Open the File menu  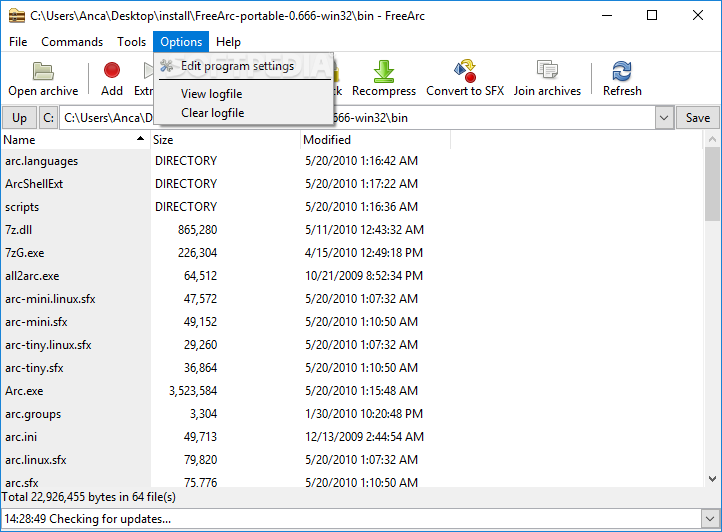tap(18, 42)
